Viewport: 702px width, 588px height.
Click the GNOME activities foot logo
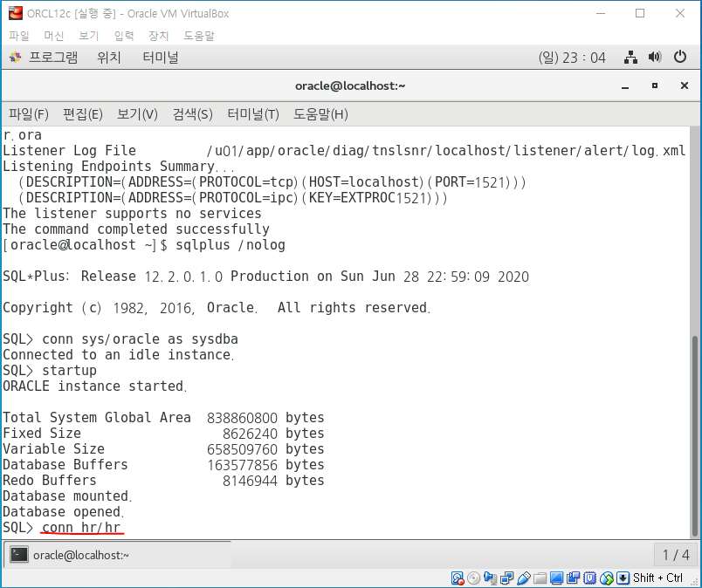pos(15,58)
